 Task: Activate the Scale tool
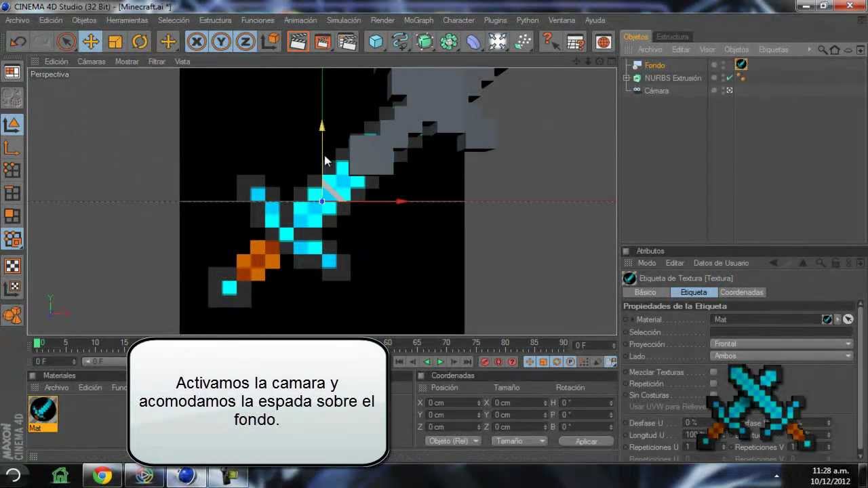(x=115, y=42)
